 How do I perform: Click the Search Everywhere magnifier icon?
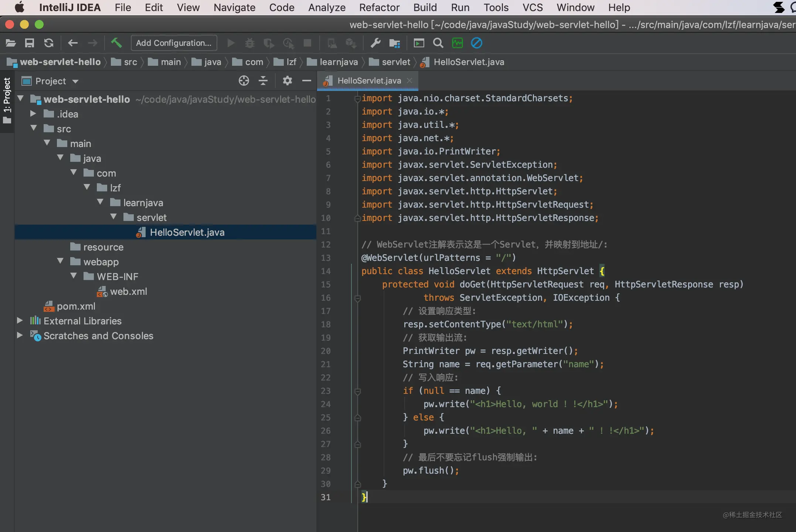point(438,43)
